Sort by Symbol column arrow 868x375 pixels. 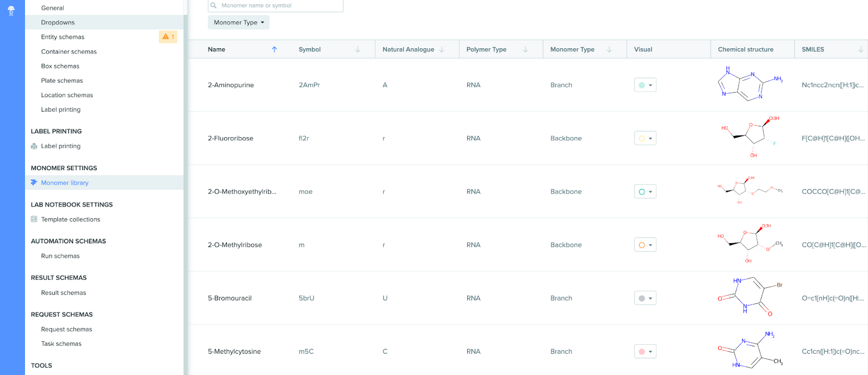358,49
